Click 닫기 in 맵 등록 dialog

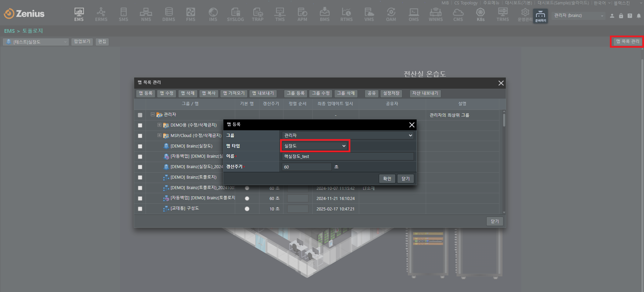coord(405,179)
